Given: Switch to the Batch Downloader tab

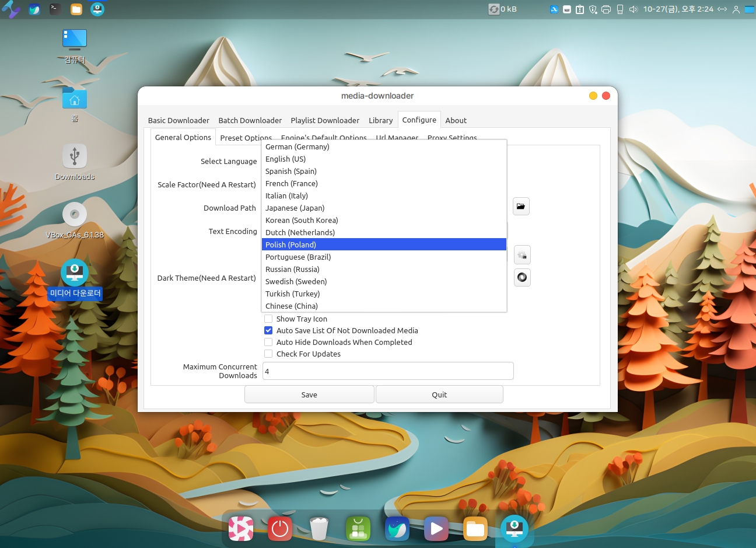Looking at the screenshot, I should click(250, 120).
